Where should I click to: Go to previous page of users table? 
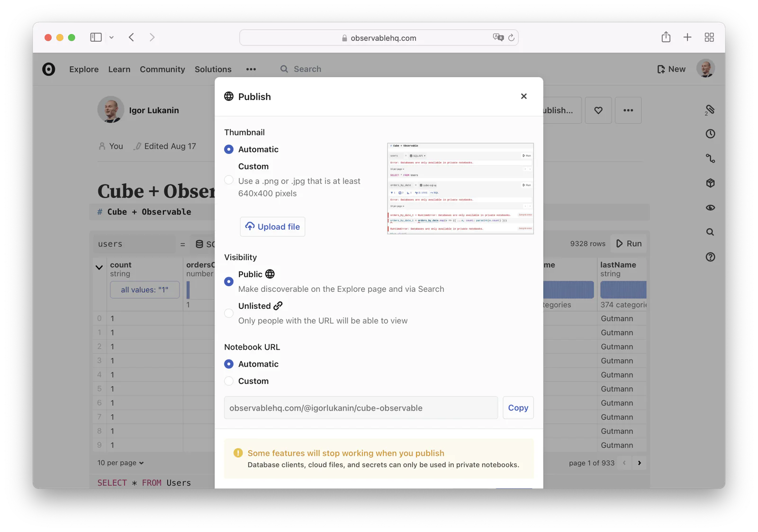(x=624, y=463)
